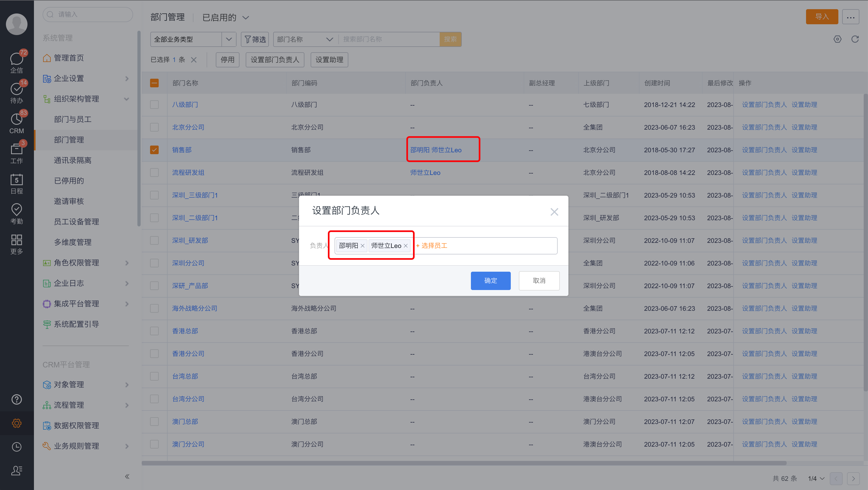
Task: Click 确定 button to confirm selection
Action: pyautogui.click(x=491, y=280)
